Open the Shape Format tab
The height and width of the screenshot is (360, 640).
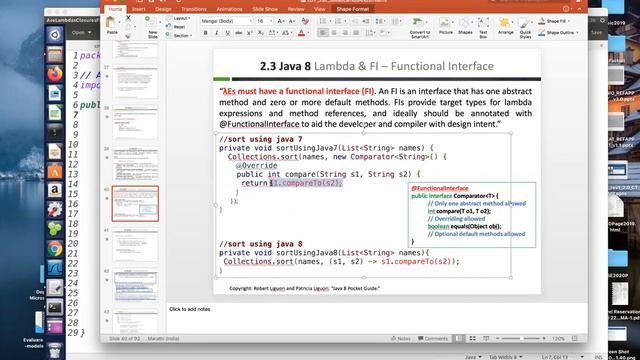353,9
